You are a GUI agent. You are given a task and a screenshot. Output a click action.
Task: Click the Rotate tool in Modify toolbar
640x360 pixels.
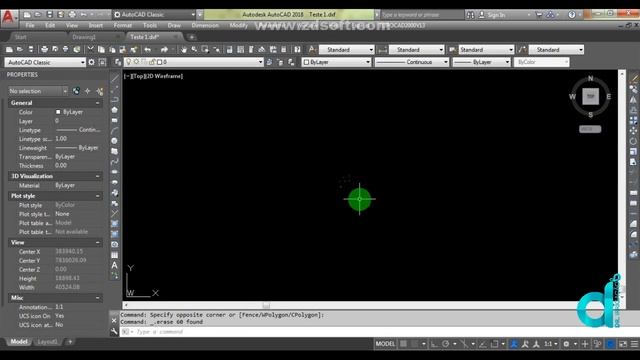[633, 141]
